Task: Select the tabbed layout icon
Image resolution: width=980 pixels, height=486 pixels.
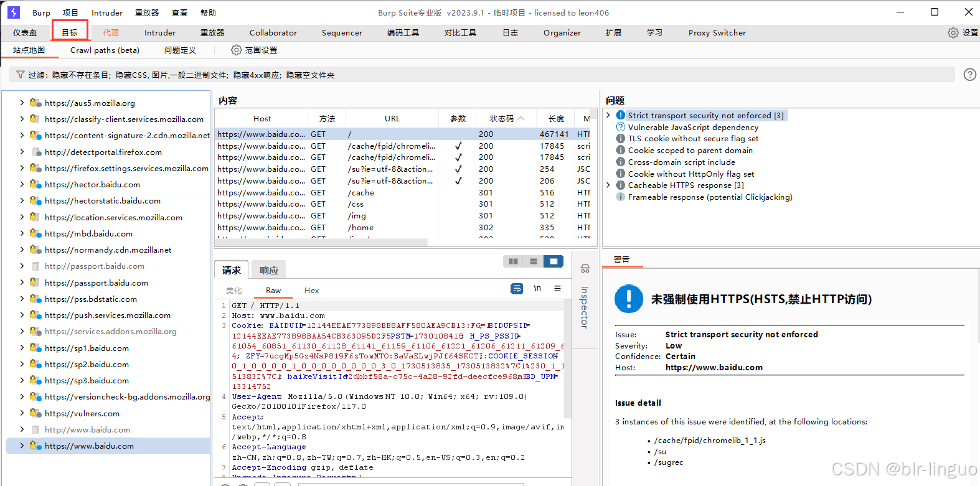Action: (554, 261)
